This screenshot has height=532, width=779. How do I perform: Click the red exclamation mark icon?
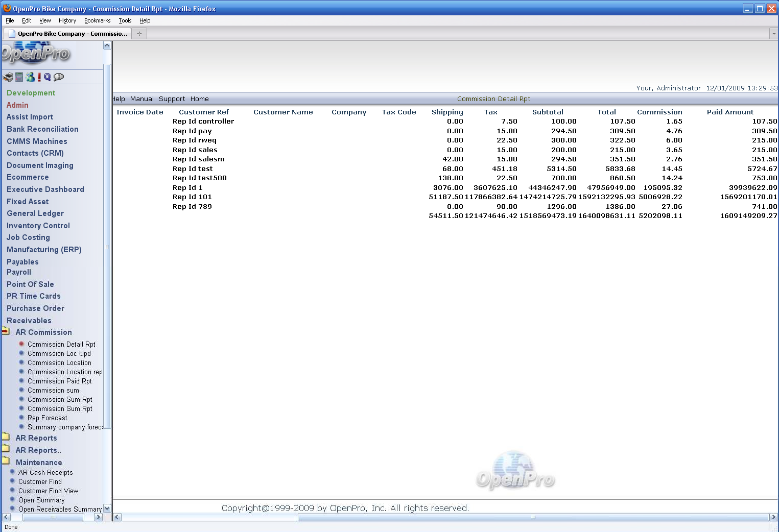coord(39,77)
